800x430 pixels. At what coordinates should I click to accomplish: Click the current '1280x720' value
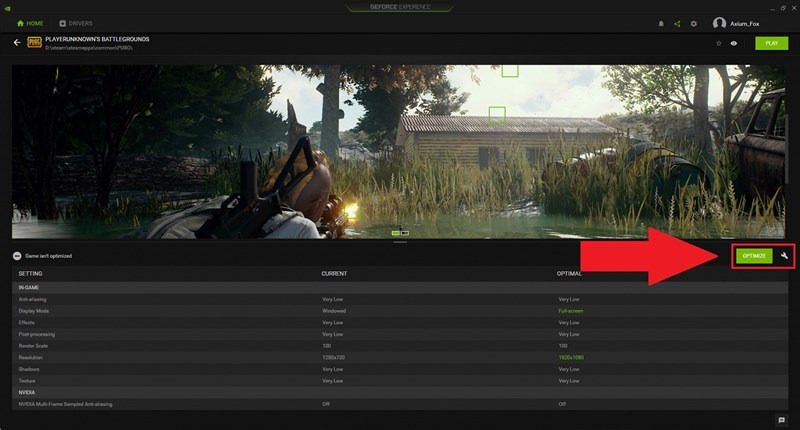[x=333, y=358]
